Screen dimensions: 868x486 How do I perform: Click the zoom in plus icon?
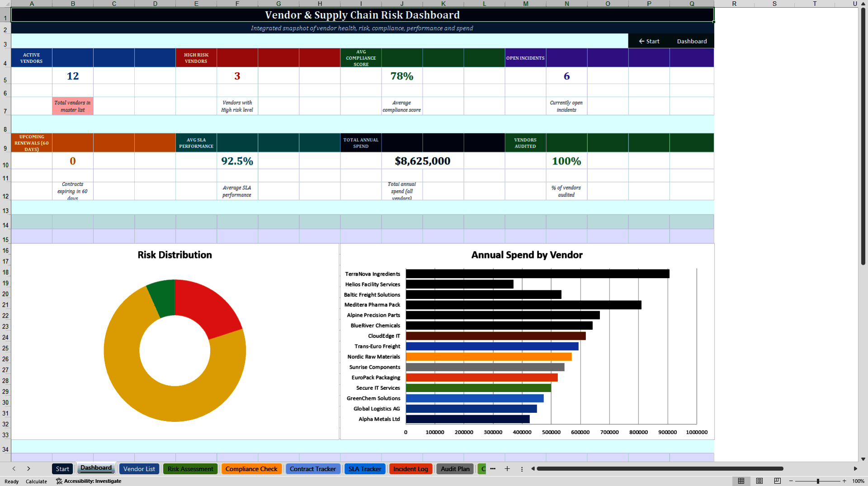click(x=844, y=481)
